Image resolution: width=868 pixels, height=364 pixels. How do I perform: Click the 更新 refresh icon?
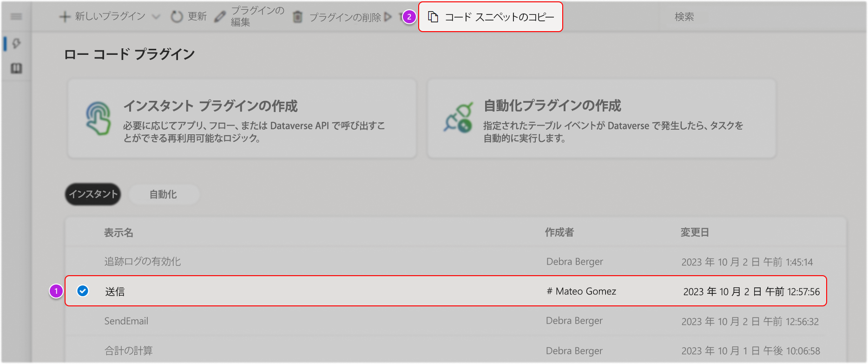click(x=177, y=17)
